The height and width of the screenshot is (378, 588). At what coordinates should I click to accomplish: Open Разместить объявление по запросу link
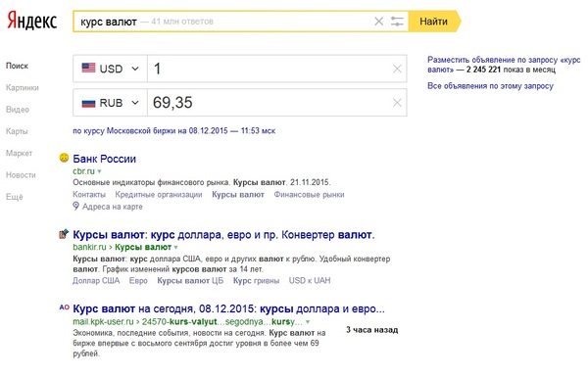pyautogui.click(x=504, y=65)
